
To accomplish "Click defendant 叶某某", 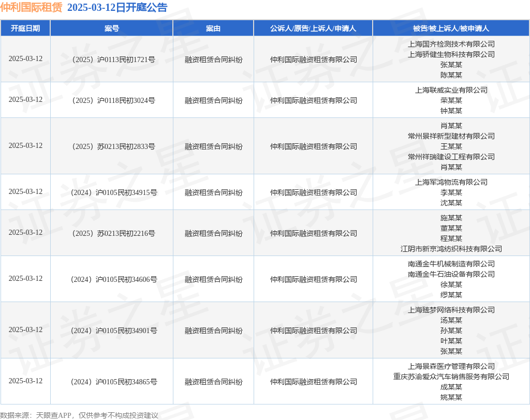I will click(451, 341).
